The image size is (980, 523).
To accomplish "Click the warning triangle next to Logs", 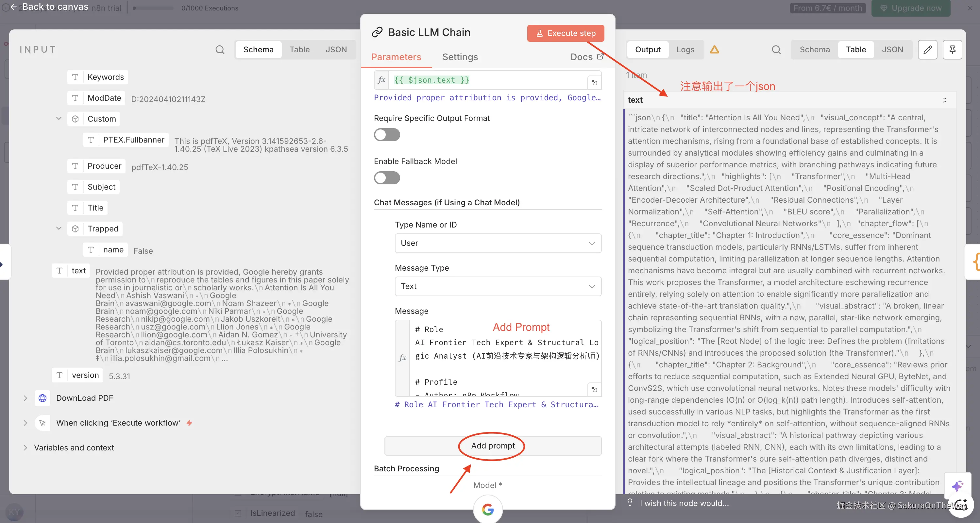I will pyautogui.click(x=714, y=50).
